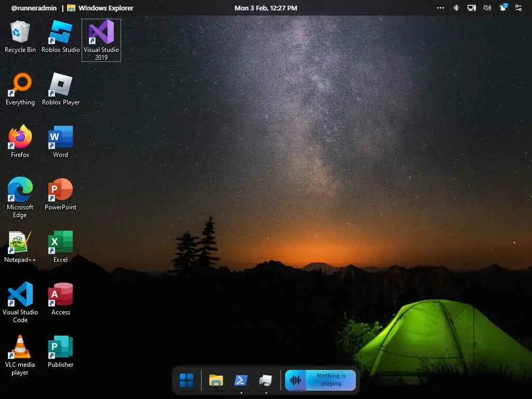Screen dimensions: 532x399
Task: Click the audio waveform icon in media widget
Action: (x=295, y=380)
